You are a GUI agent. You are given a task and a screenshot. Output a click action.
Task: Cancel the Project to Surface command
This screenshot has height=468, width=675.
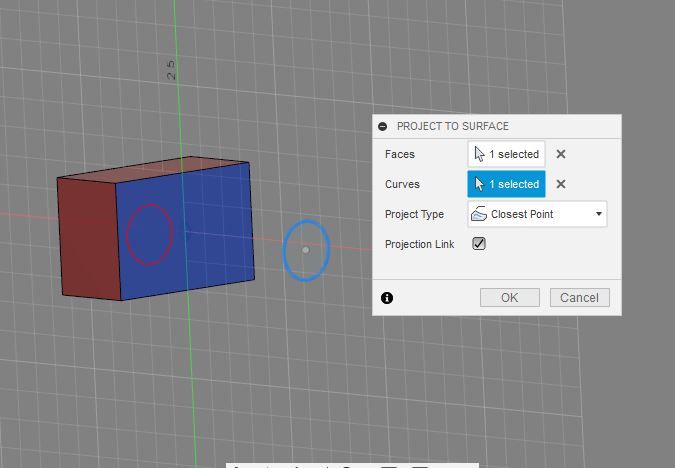click(579, 298)
